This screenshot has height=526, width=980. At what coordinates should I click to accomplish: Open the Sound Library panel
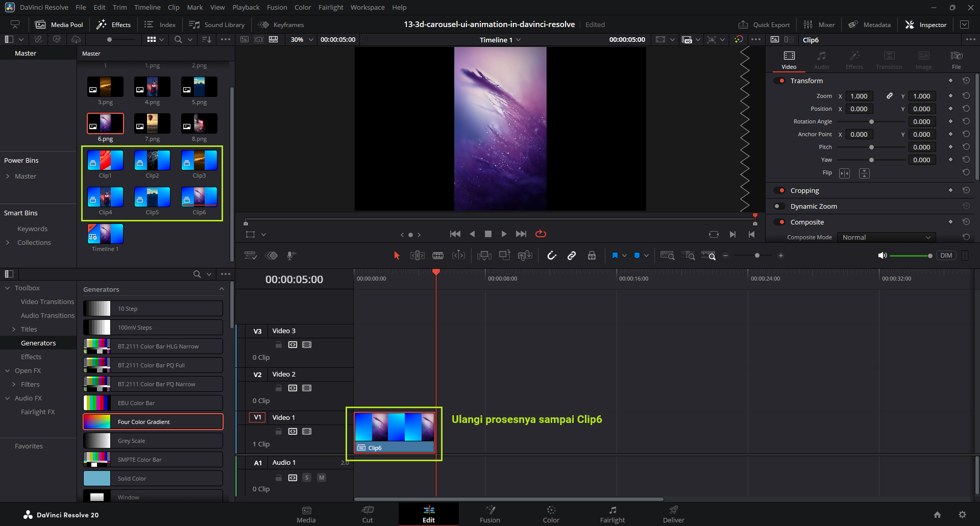click(x=217, y=24)
